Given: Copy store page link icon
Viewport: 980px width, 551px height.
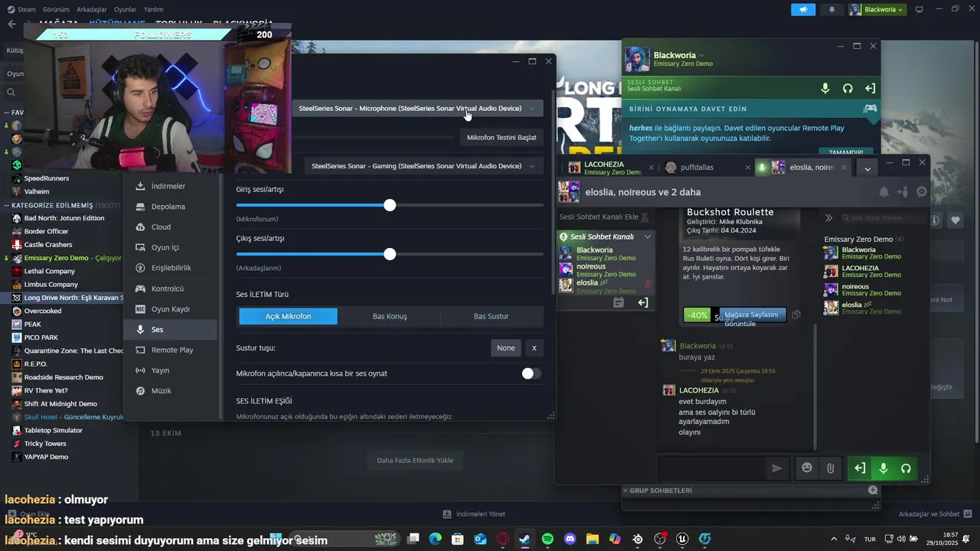Looking at the screenshot, I should coord(796,315).
